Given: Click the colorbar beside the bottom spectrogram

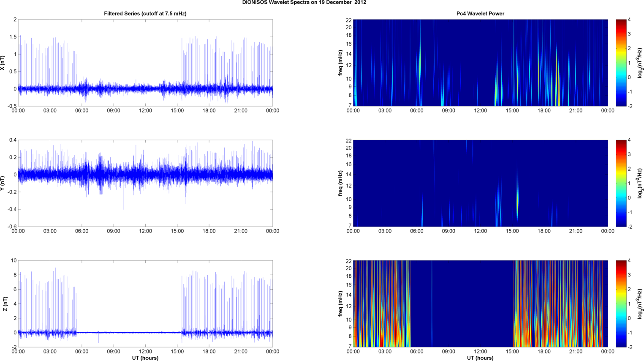Looking at the screenshot, I should click(x=621, y=304).
